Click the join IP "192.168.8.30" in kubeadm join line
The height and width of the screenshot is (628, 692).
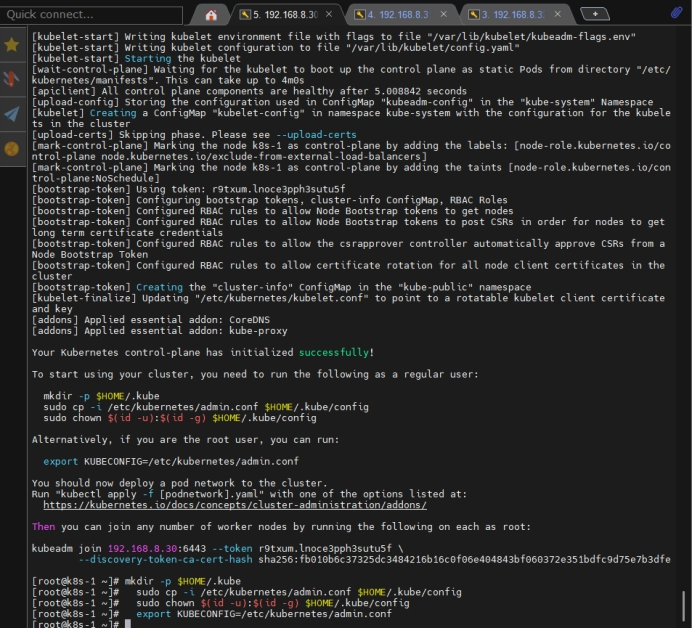[x=143, y=549]
